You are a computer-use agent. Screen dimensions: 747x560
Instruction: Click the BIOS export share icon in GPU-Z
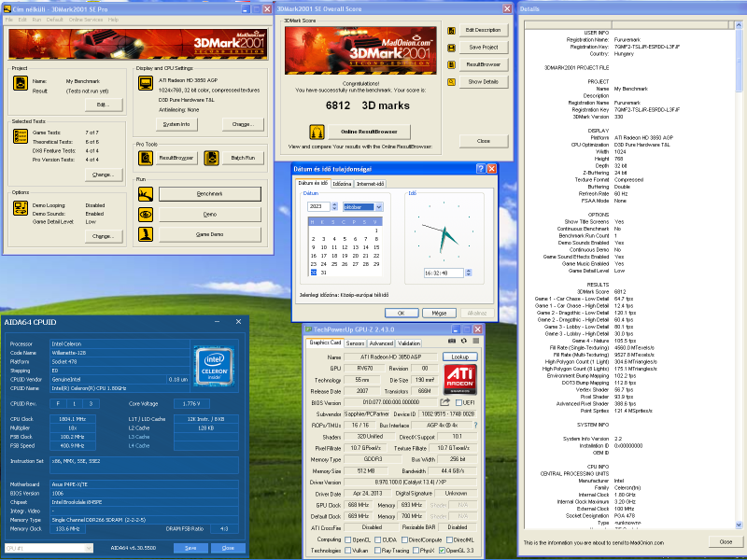445,402
